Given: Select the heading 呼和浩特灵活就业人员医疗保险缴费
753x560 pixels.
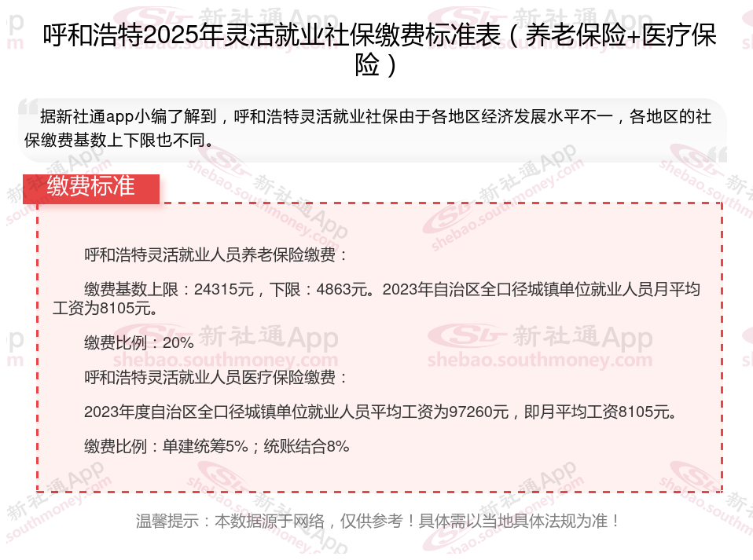Looking at the screenshot, I should tap(215, 378).
